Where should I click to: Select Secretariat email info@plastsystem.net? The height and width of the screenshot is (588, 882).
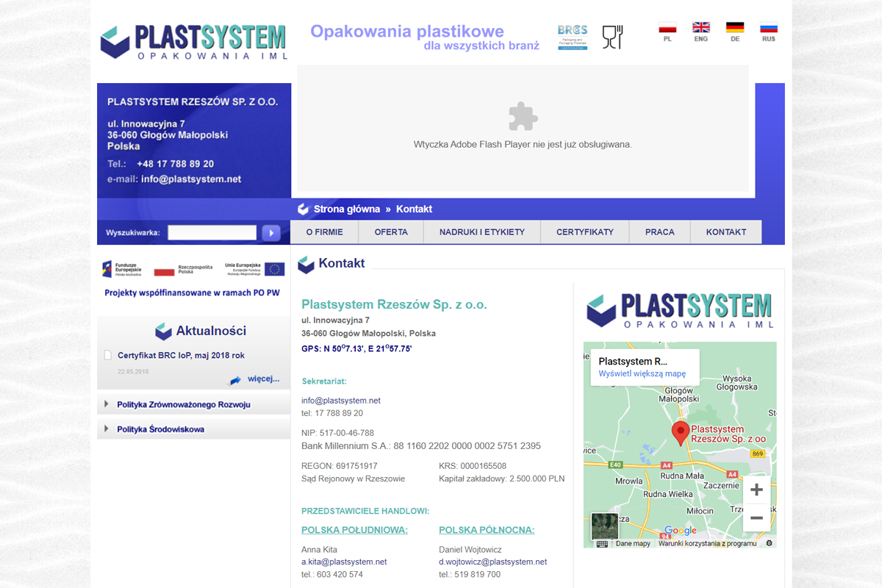pyautogui.click(x=341, y=401)
